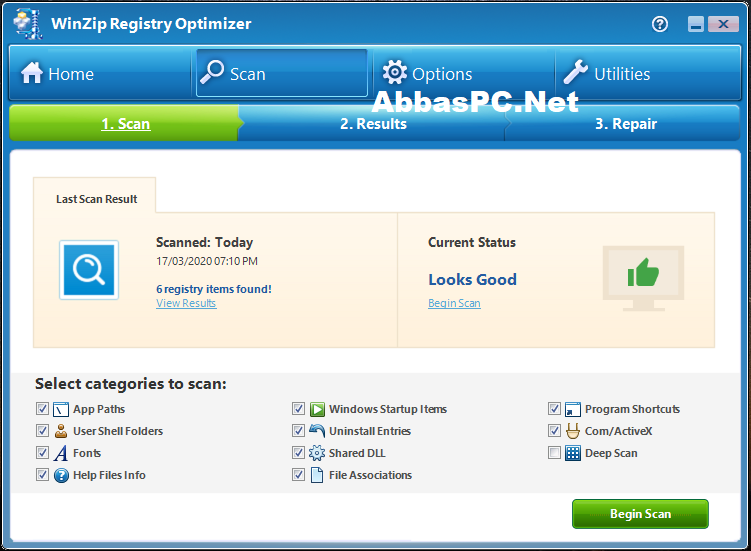Image resolution: width=751 pixels, height=551 pixels.
Task: Click the "Current Status" heading
Action: click(472, 242)
